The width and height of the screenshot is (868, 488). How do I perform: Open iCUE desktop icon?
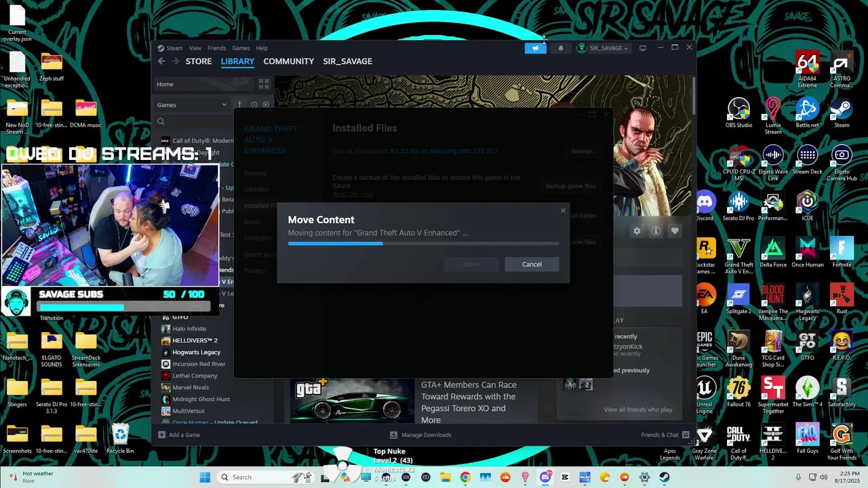807,206
